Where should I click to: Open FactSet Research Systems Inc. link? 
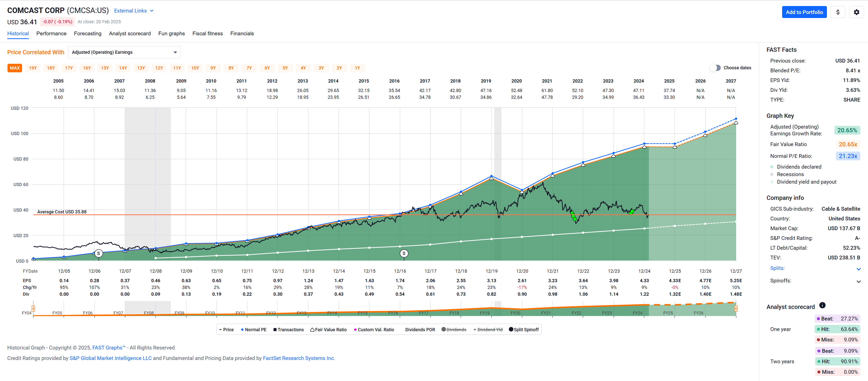click(x=299, y=358)
